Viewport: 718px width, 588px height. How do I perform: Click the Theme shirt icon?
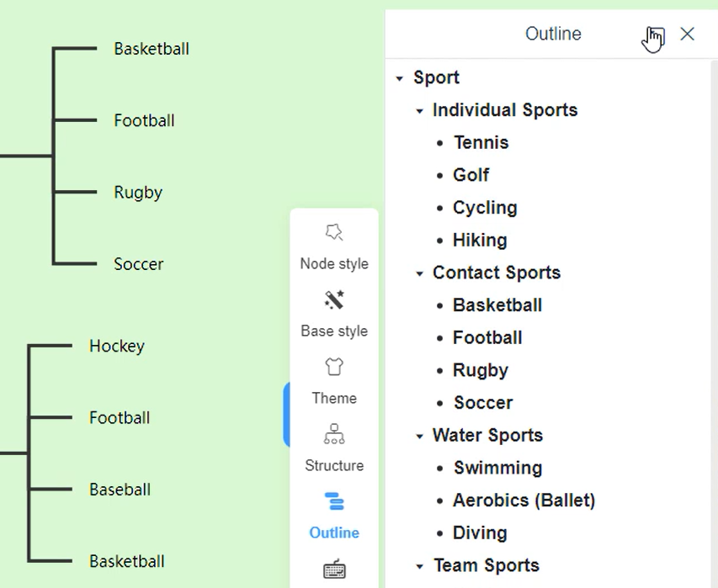pyautogui.click(x=334, y=368)
